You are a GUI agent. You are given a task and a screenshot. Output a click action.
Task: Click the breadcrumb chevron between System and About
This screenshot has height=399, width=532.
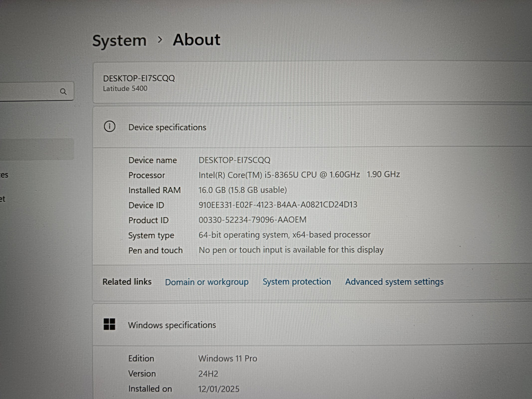point(160,40)
